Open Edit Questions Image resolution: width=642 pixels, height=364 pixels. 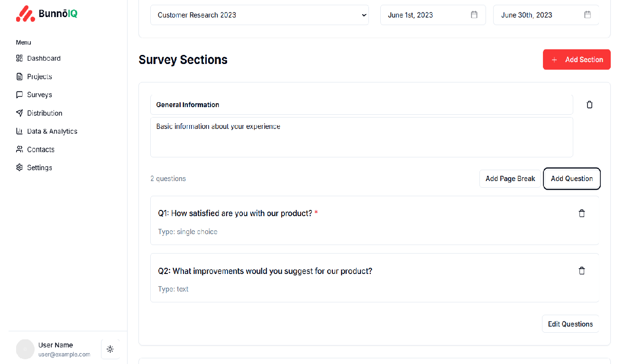tap(570, 324)
